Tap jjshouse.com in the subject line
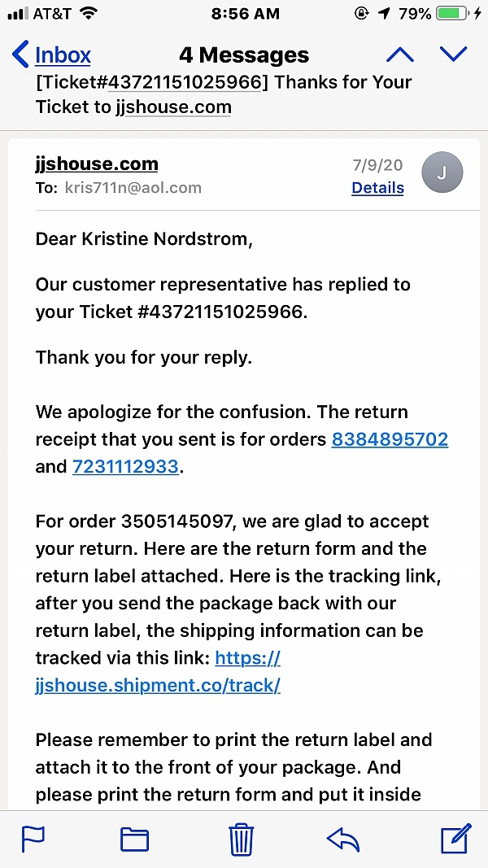Viewport: 488px width, 868px height. (173, 107)
